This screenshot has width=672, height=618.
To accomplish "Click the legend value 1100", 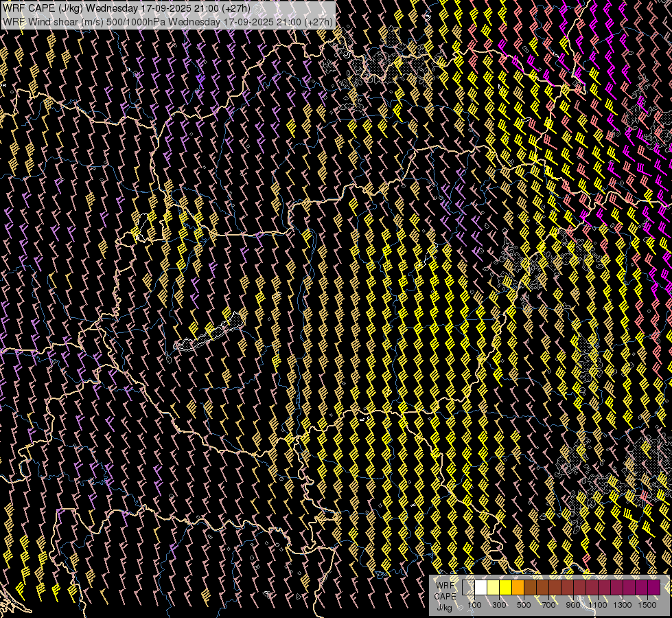I will click(x=597, y=605).
